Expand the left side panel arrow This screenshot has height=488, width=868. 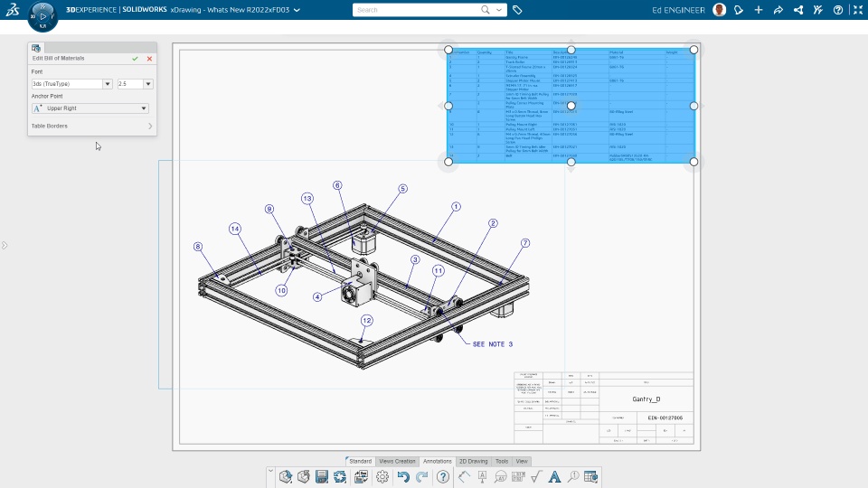pyautogui.click(x=5, y=245)
